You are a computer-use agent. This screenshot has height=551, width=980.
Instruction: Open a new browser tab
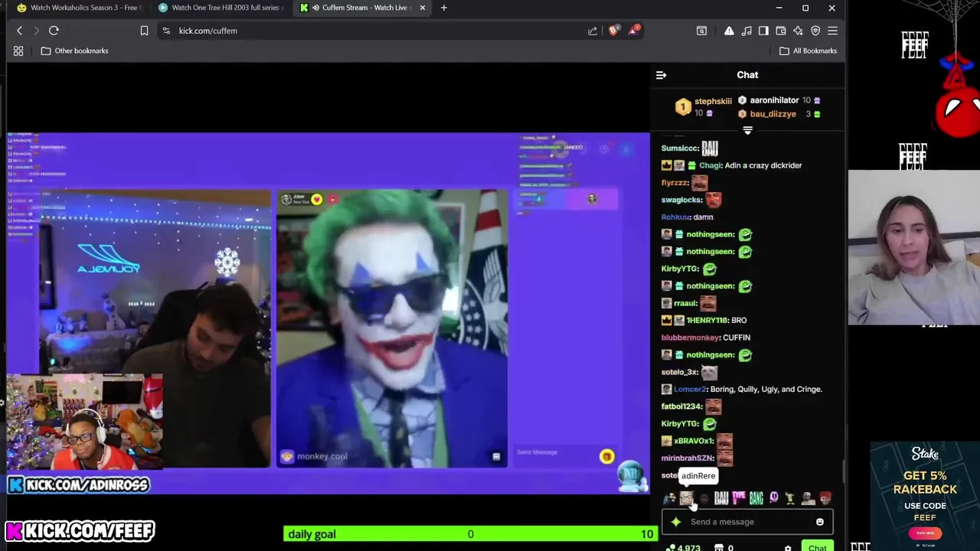click(444, 8)
